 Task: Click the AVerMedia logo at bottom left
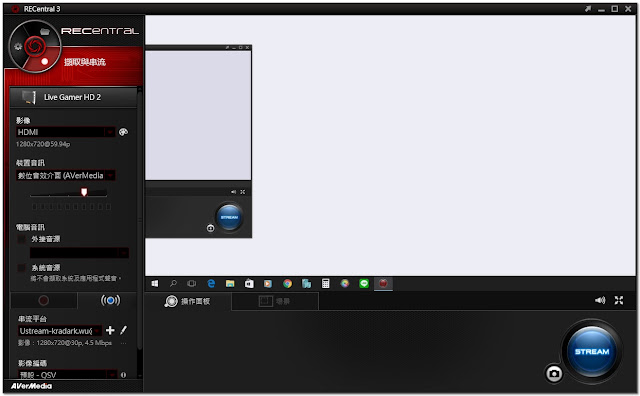point(31,386)
